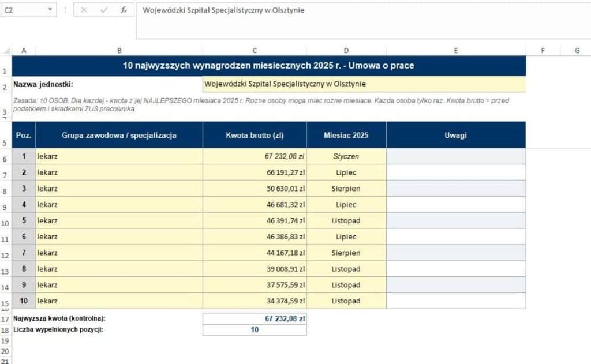Image resolution: width=591 pixels, height=364 pixels.
Task: Select the control cell showing count 10
Action: tap(255, 330)
